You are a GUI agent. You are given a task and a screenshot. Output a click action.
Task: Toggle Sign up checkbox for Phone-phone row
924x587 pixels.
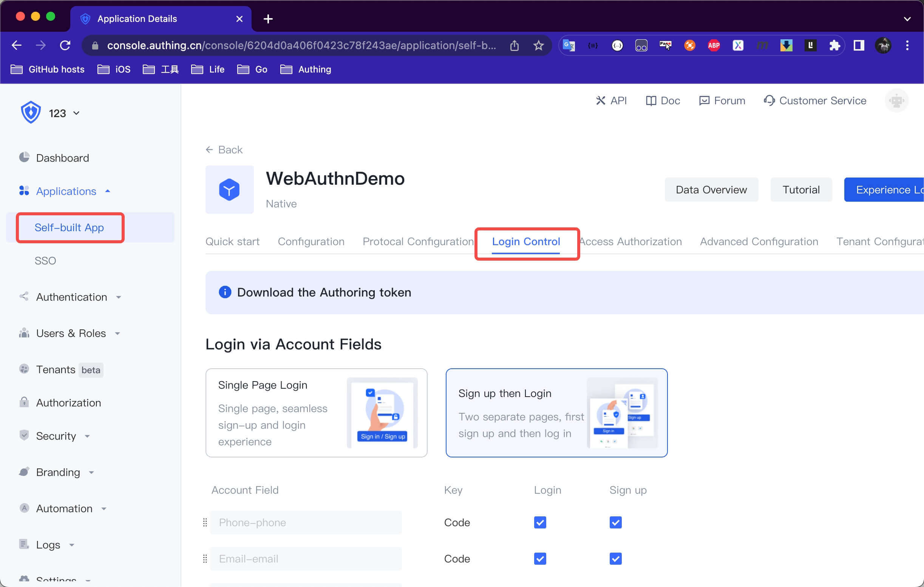[615, 522]
